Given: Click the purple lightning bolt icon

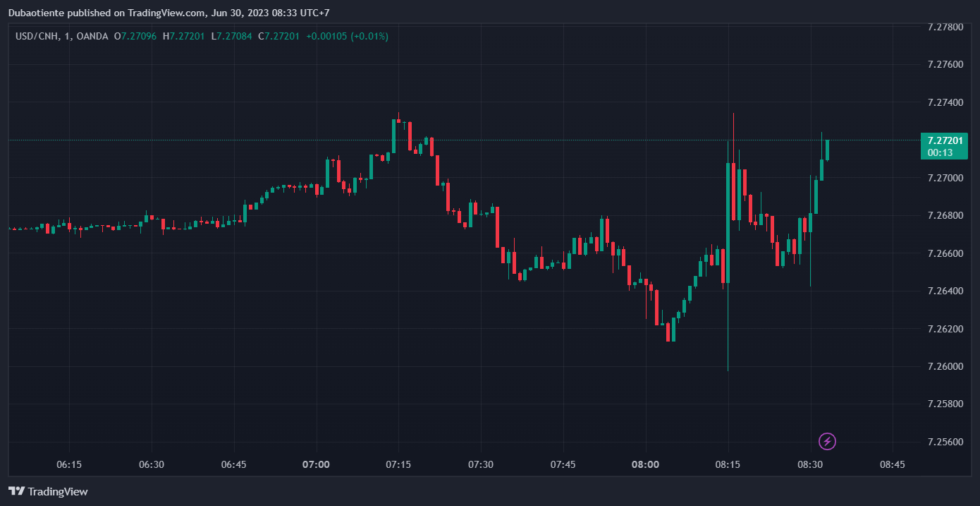Looking at the screenshot, I should pos(827,442).
